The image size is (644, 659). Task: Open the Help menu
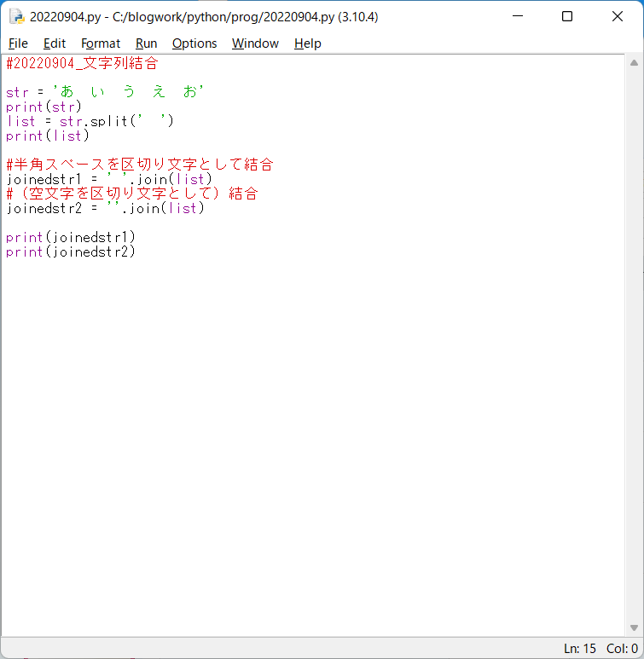pyautogui.click(x=307, y=43)
